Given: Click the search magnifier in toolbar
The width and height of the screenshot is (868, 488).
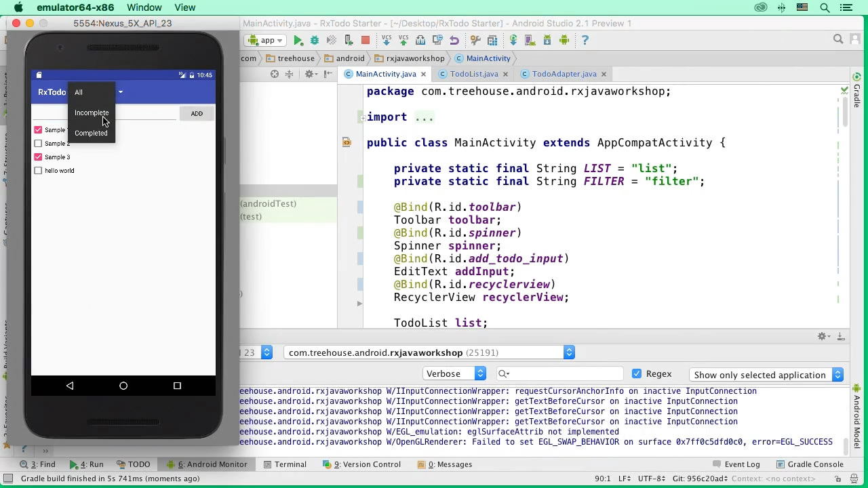Looking at the screenshot, I should pyautogui.click(x=838, y=39).
